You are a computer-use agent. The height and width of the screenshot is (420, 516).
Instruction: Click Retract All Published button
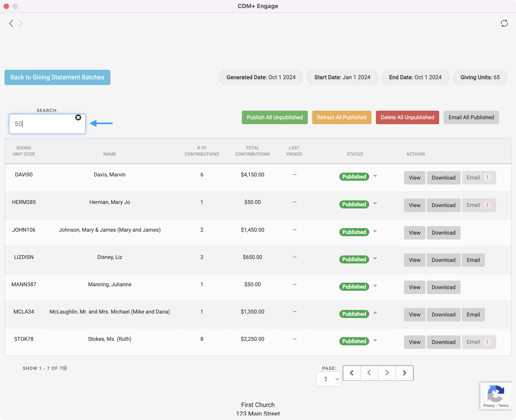click(342, 117)
